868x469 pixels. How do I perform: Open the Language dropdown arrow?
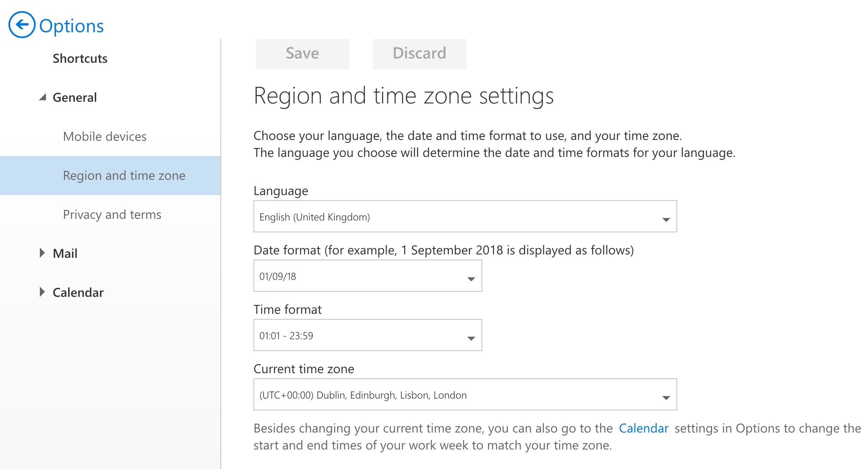(x=666, y=219)
